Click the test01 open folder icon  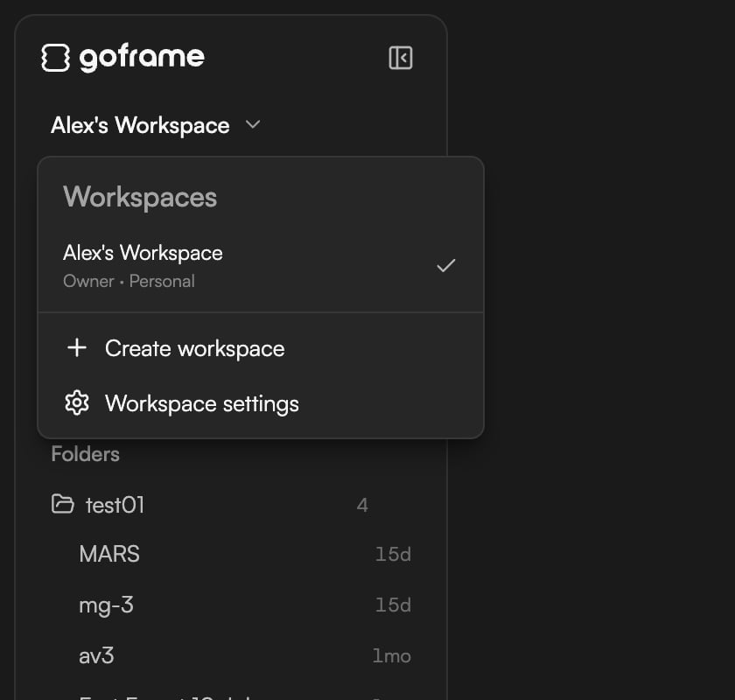pyautogui.click(x=62, y=504)
